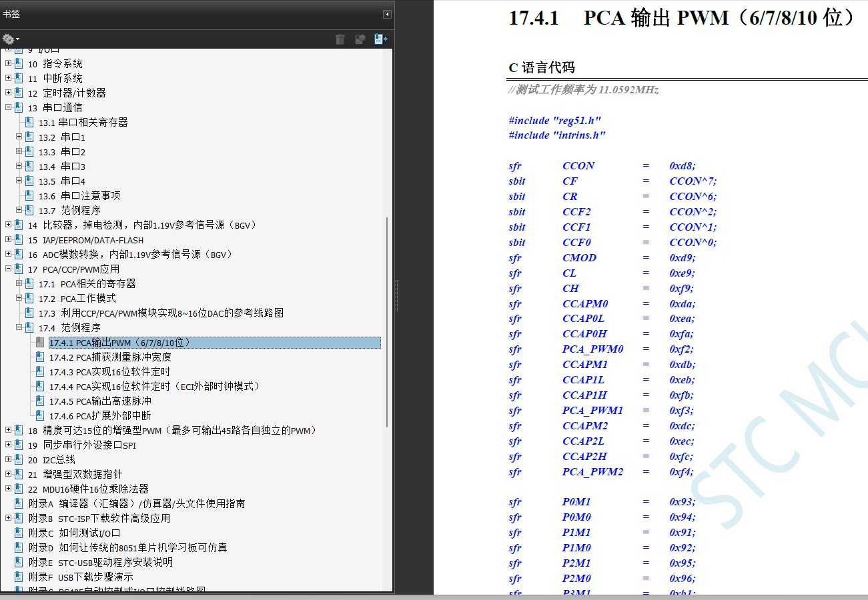The image size is (868, 600).
Task: Expand the '17.1 PCA相关的寄存器' bookmark
Action: pos(19,283)
